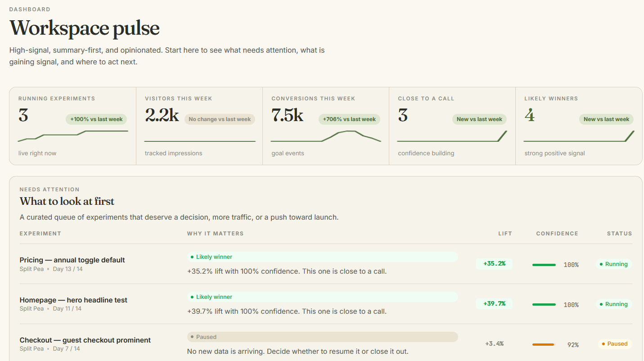Image resolution: width=644 pixels, height=361 pixels.
Task: Click the 'confidence building' caption
Action: (x=426, y=153)
